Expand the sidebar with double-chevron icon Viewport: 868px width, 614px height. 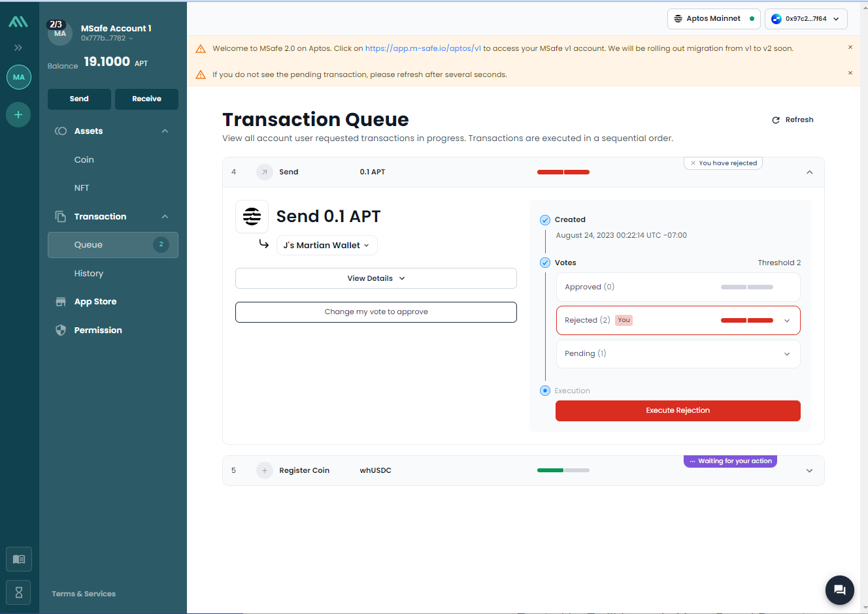click(x=18, y=48)
